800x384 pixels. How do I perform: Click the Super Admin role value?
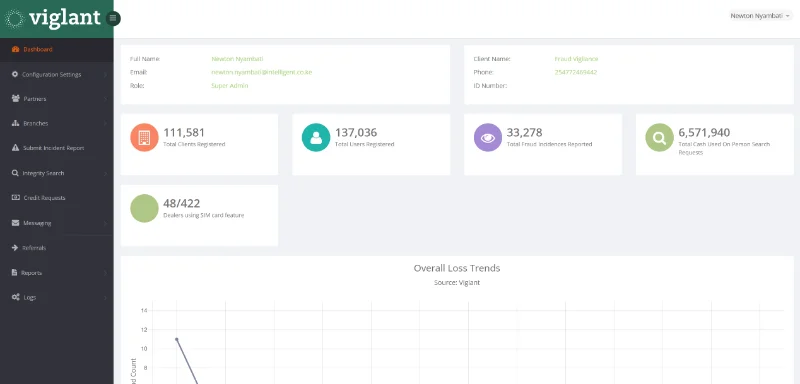click(230, 86)
